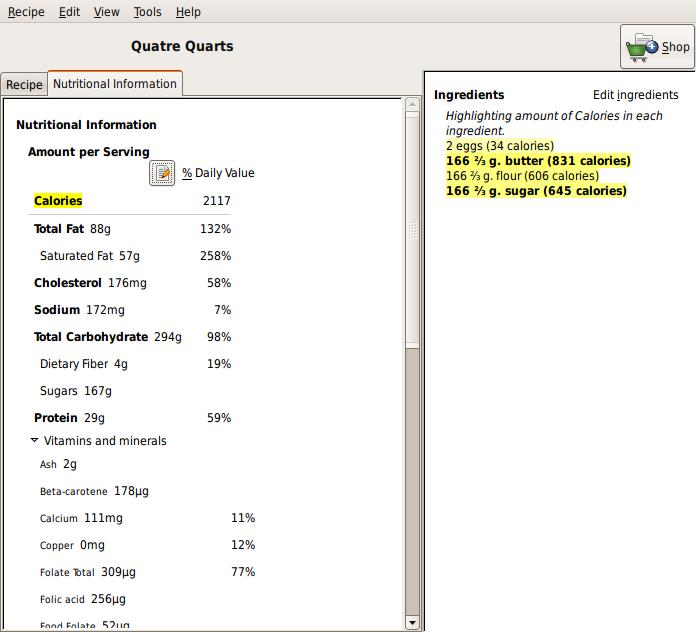Select Protein nutrient label

tap(56, 418)
